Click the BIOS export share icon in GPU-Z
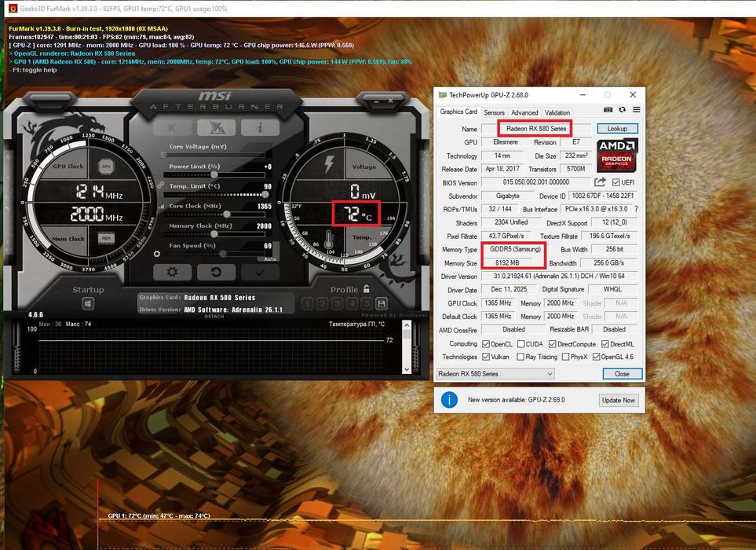 pos(600,181)
